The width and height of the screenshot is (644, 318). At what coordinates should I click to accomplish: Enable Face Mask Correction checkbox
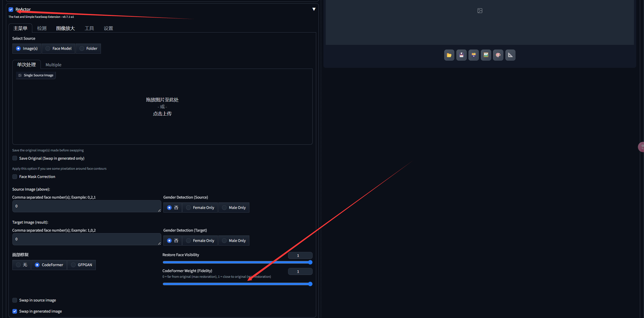[x=15, y=177]
